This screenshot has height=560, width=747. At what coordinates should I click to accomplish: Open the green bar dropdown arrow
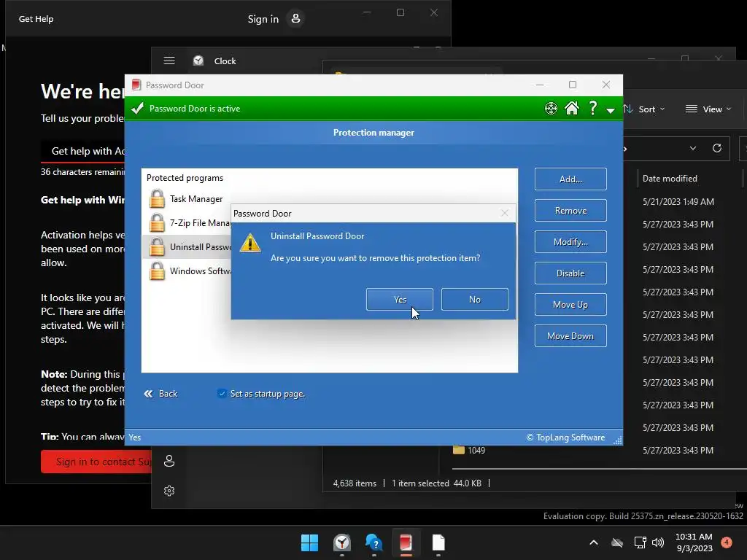[611, 111]
